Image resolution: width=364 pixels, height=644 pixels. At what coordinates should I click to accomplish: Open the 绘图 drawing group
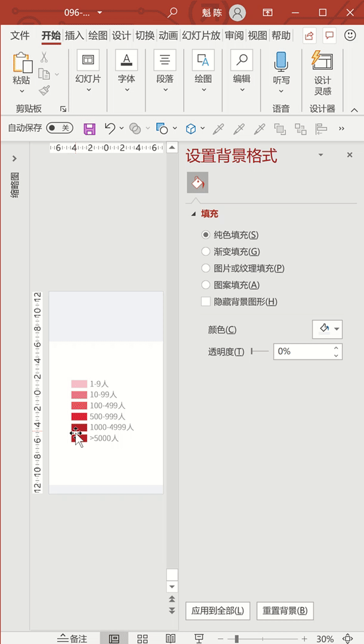203,72
